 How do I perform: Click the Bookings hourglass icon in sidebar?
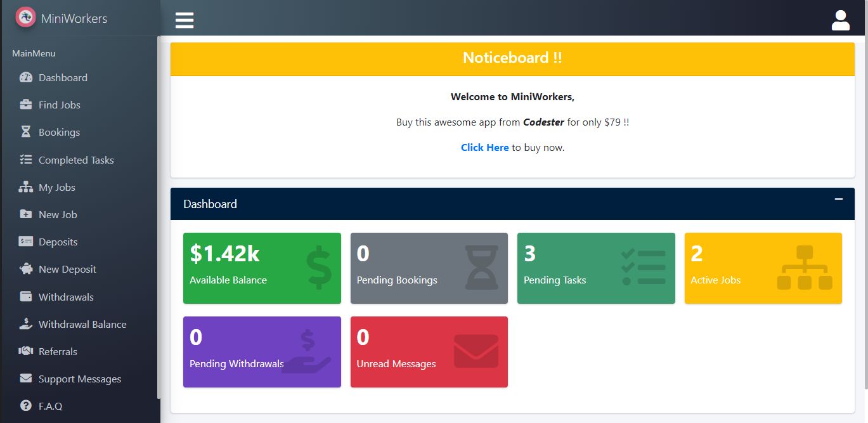pos(26,133)
